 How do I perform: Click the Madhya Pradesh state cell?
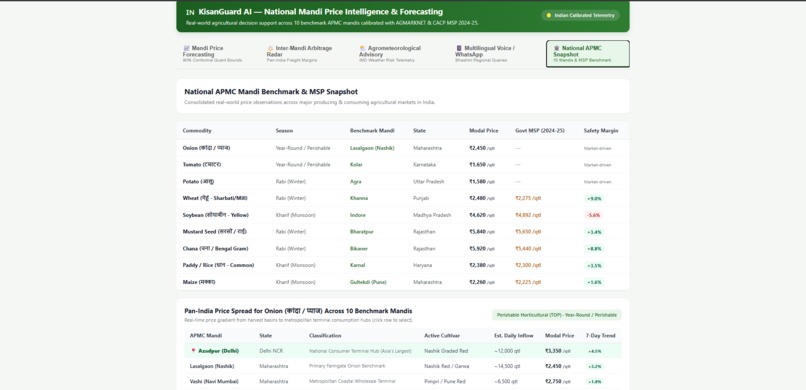click(432, 215)
